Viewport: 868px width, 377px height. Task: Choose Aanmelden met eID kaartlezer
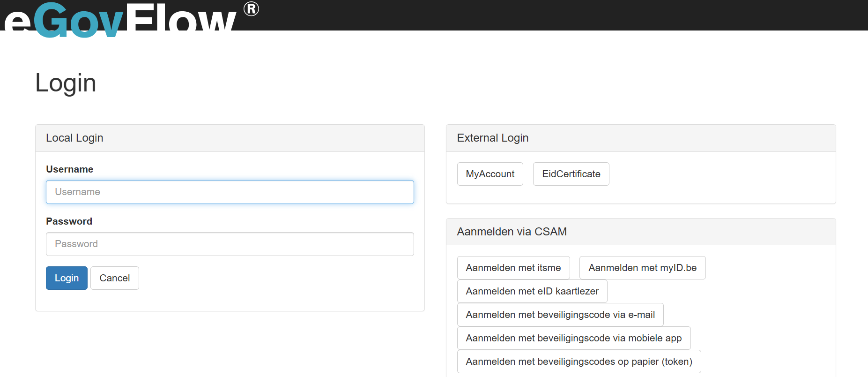(532, 291)
